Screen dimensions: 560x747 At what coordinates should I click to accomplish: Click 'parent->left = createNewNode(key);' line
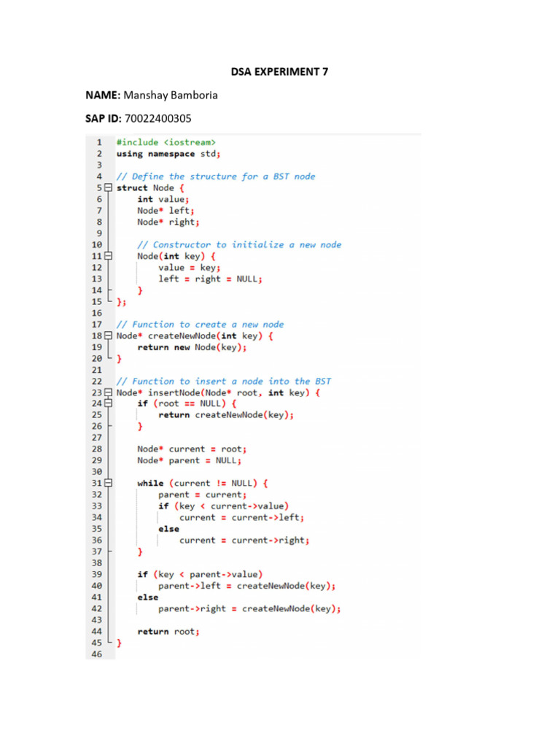(247, 586)
